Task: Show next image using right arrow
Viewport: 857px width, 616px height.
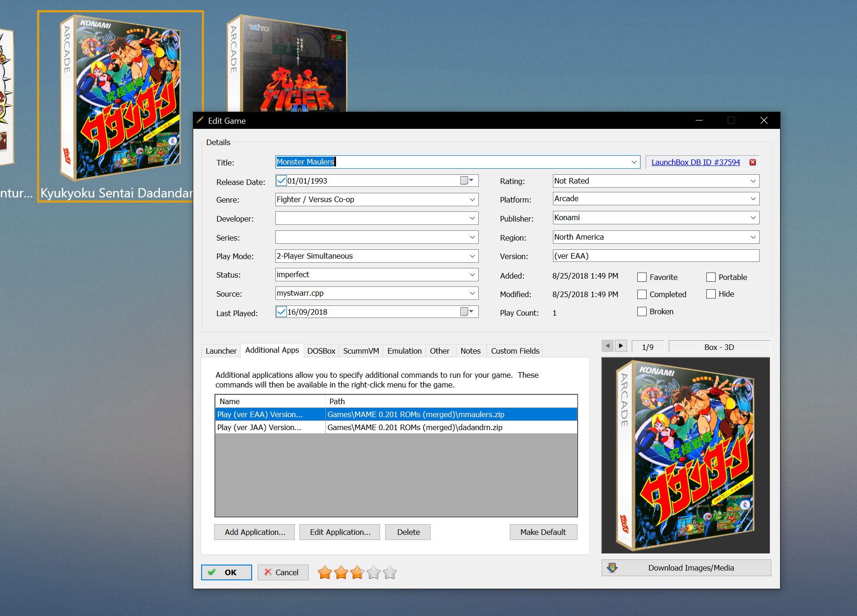Action: (x=621, y=346)
